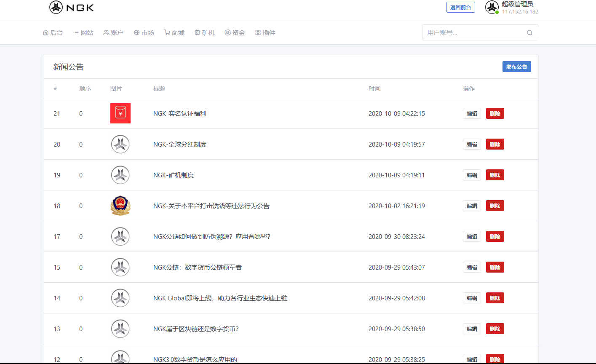Click timestamp 2020-09-30 08:23:24
This screenshot has height=364, width=596.
click(397, 236)
